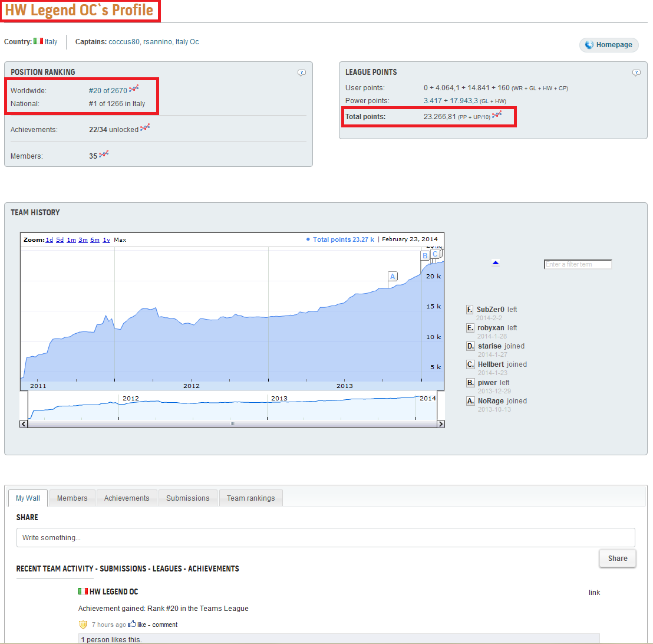Open help bubble in Position Ranking panel
Screen dimensions: 653x644
point(302,73)
